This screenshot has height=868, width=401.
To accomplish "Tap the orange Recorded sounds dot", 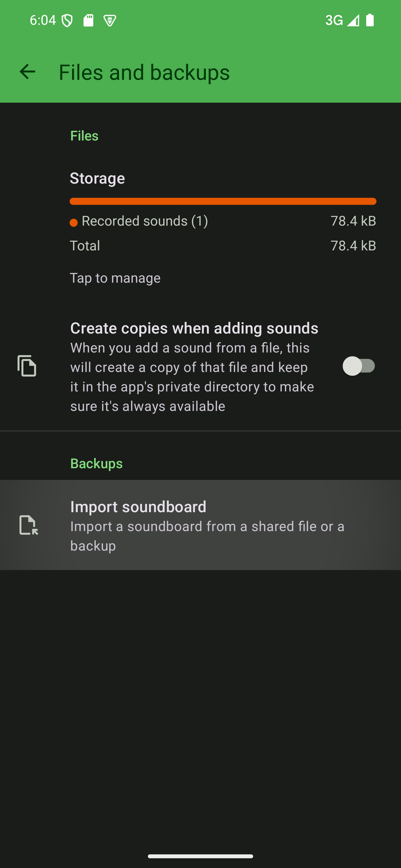I will tap(74, 222).
